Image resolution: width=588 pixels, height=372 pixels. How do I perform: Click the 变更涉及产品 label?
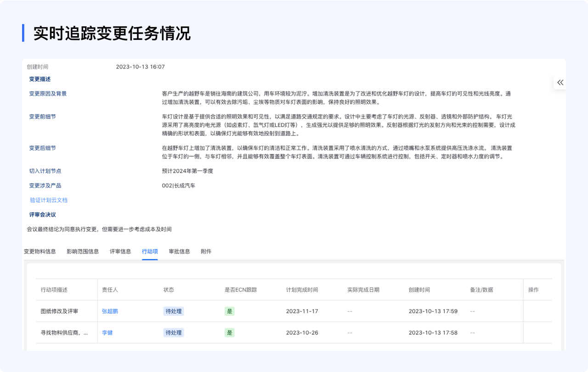pyautogui.click(x=45, y=186)
